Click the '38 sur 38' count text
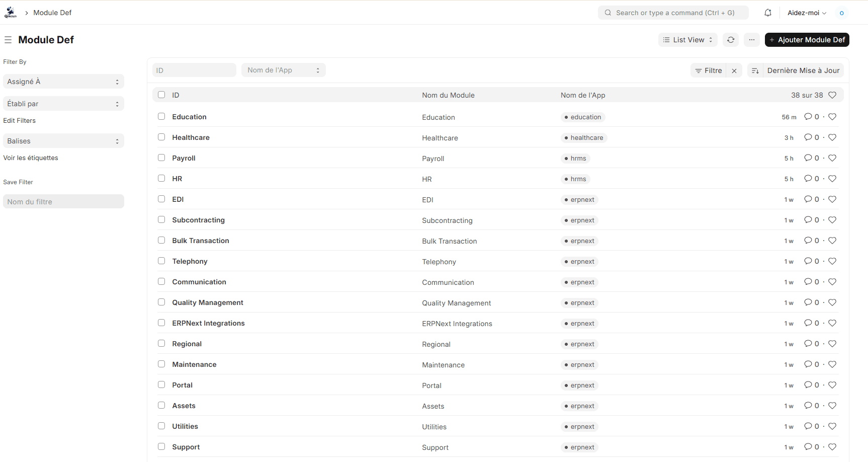Screen dimensions: 868x462 [x=807, y=95]
